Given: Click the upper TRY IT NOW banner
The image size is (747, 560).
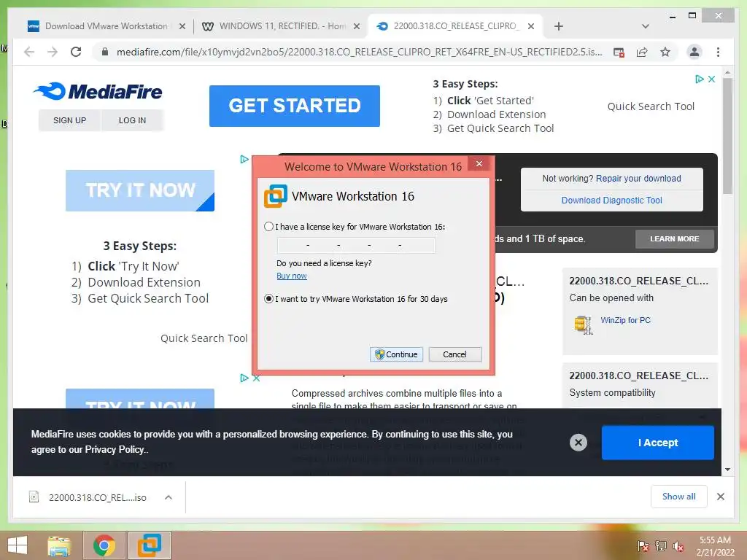Looking at the screenshot, I should [x=140, y=190].
